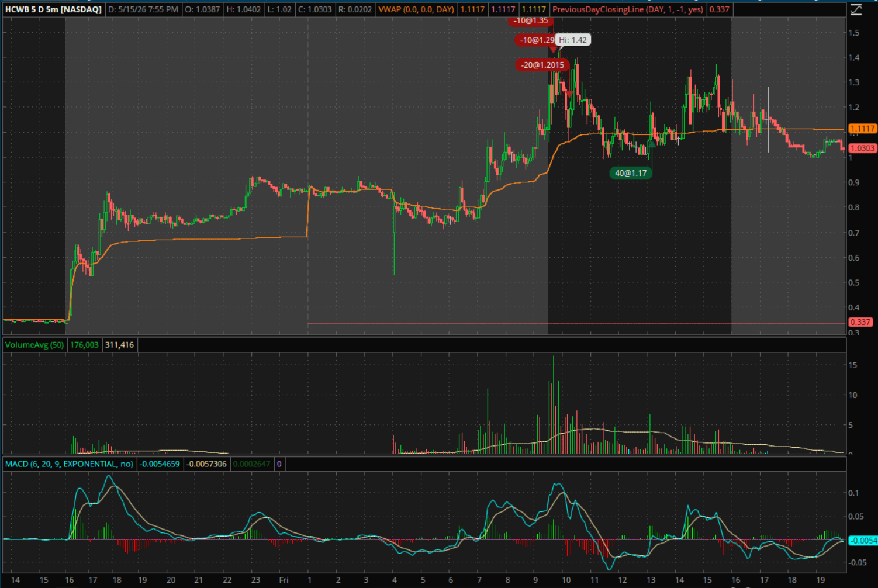Open the PreviousDayClosingLine study label
The width and height of the screenshot is (878, 588).
[x=628, y=9]
